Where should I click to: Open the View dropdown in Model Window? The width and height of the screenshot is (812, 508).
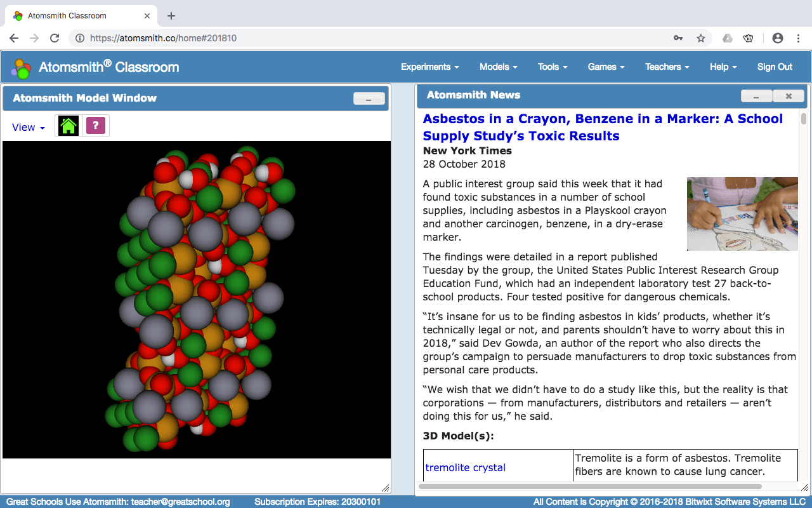(x=29, y=127)
